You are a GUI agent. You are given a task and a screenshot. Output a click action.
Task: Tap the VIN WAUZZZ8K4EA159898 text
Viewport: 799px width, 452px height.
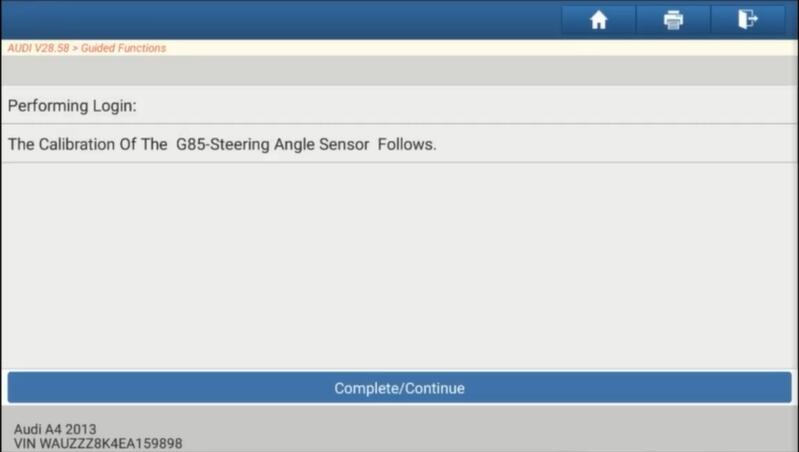click(x=98, y=443)
